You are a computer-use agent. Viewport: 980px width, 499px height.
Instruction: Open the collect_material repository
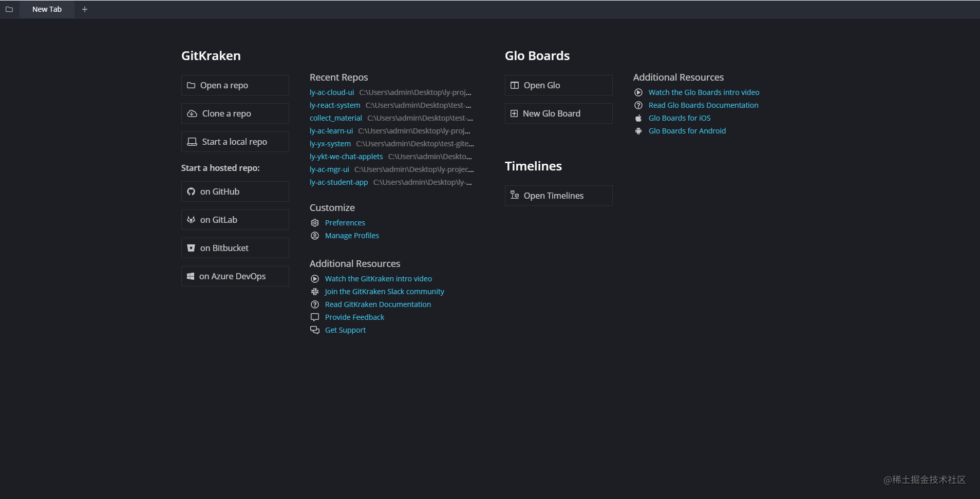(336, 118)
